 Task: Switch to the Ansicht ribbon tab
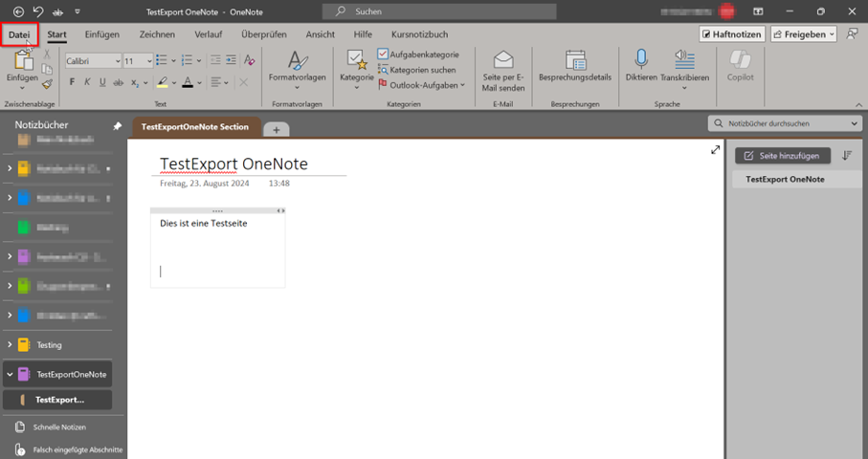point(320,34)
